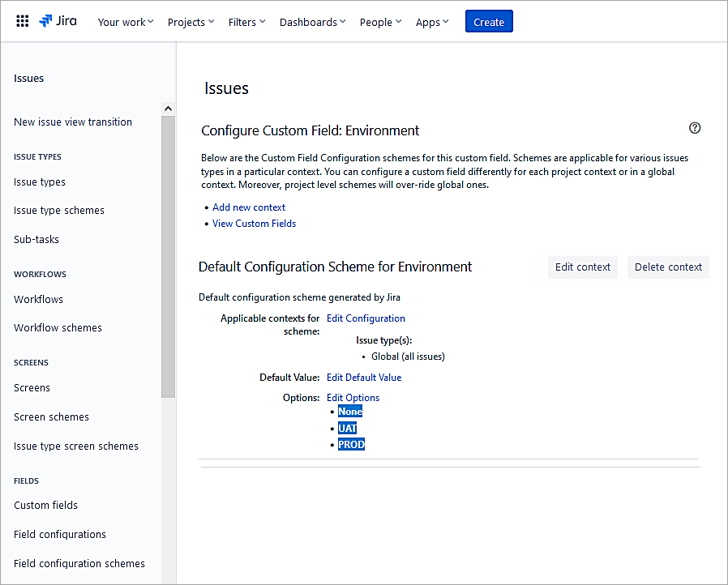Click the sidebar scroll up arrow
Screen dimensions: 728x585
pyautogui.click(x=168, y=109)
